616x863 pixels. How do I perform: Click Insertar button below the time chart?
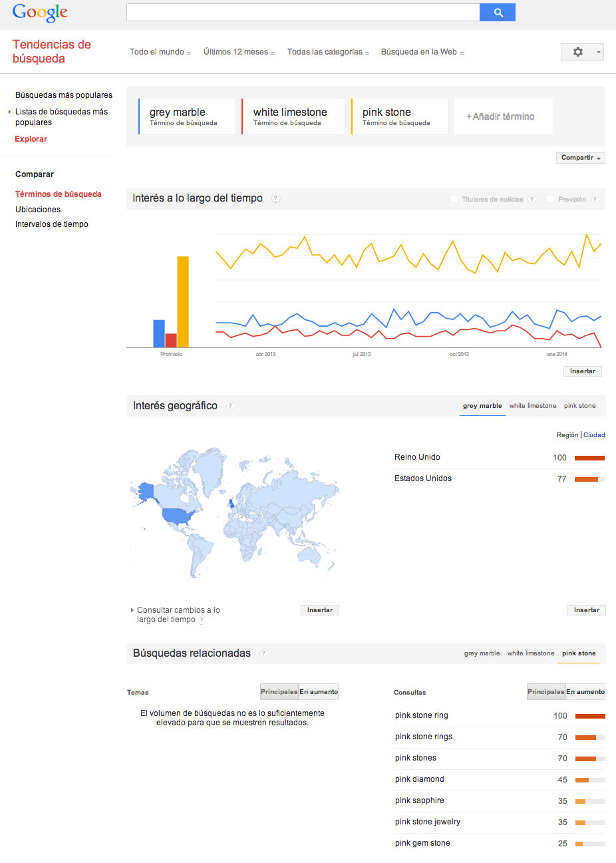point(582,371)
